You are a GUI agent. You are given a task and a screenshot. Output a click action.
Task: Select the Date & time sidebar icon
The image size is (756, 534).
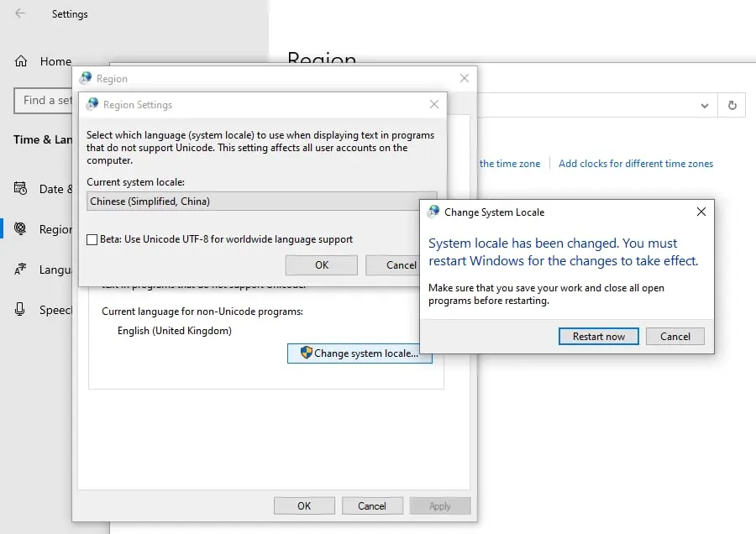[21, 189]
